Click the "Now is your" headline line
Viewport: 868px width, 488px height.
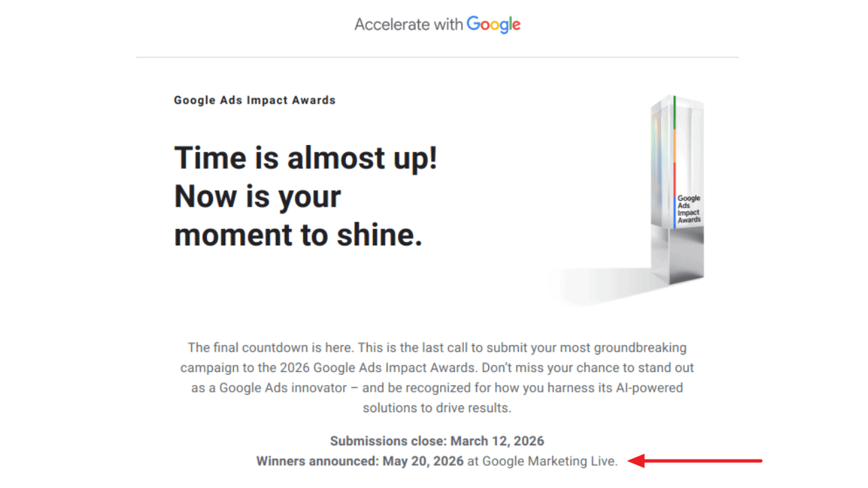(x=258, y=197)
